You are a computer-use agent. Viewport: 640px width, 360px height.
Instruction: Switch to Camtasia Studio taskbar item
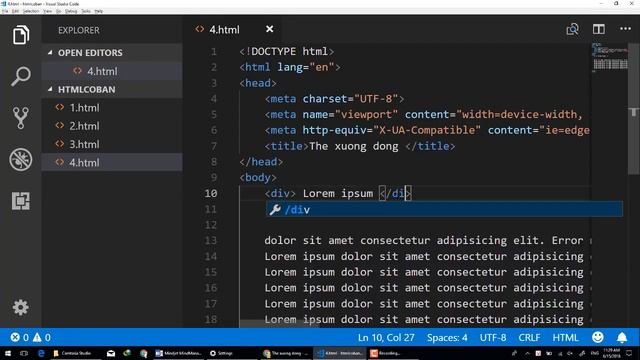pyautogui.click(x=76, y=353)
